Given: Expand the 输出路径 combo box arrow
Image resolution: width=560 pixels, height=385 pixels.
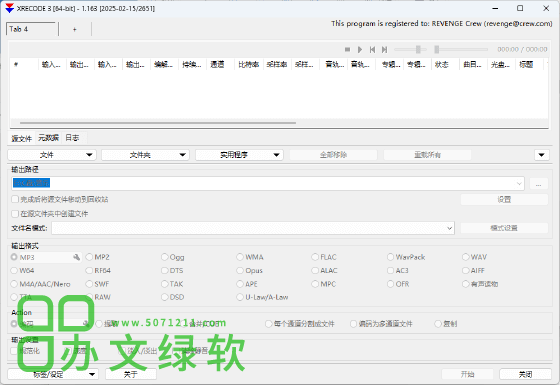Looking at the screenshot, I should click(519, 184).
